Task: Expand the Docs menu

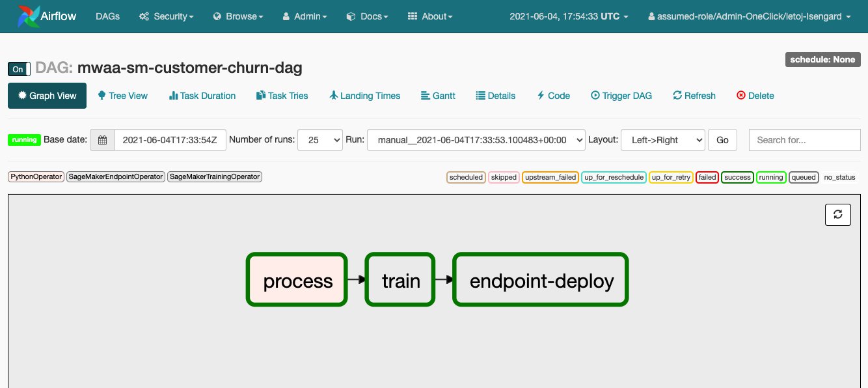Action: [x=367, y=16]
